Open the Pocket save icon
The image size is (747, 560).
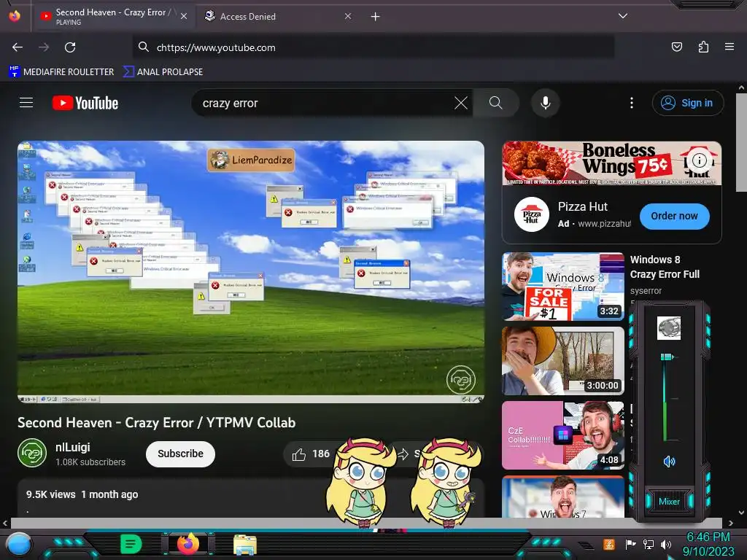coord(676,47)
